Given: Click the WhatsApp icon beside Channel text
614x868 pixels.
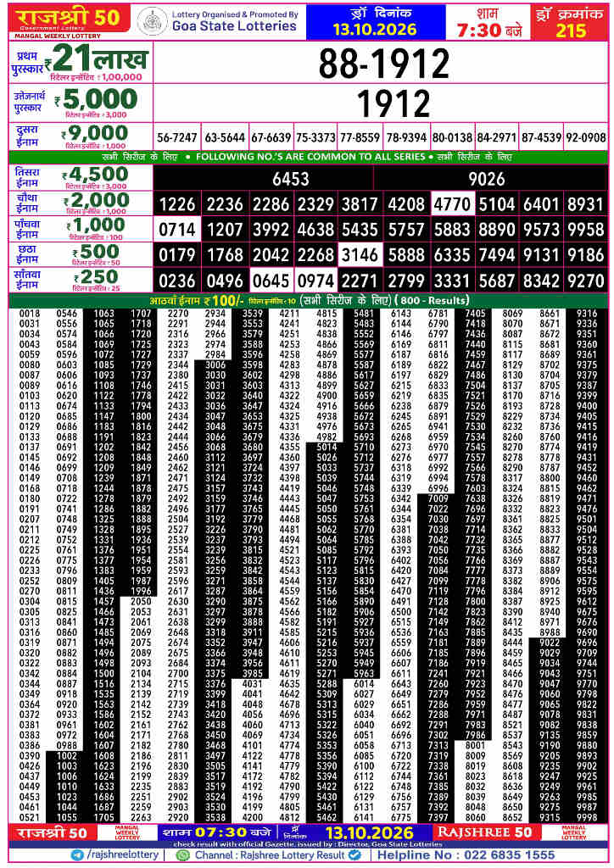Looking at the screenshot, I should (x=182, y=855).
